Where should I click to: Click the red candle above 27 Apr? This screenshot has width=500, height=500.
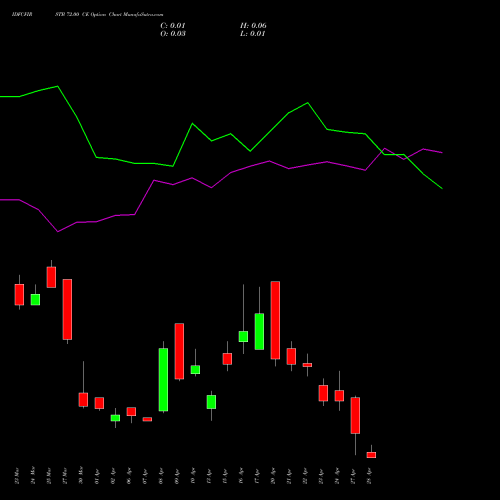355,415
